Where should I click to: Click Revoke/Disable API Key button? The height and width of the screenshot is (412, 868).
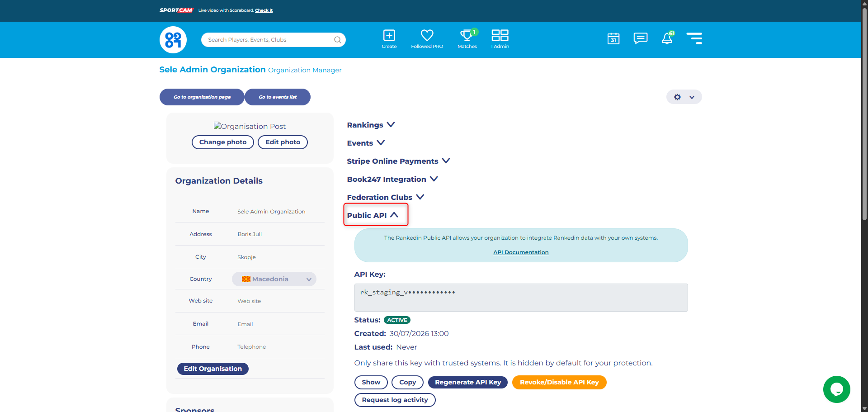(x=559, y=382)
